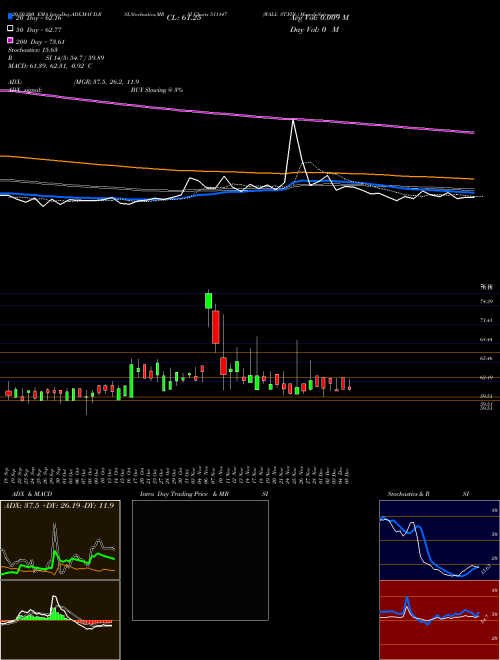Viewport: 500px width, 660px height.
Task: Click the white 50 Day legend swatch
Action: [10, 29]
